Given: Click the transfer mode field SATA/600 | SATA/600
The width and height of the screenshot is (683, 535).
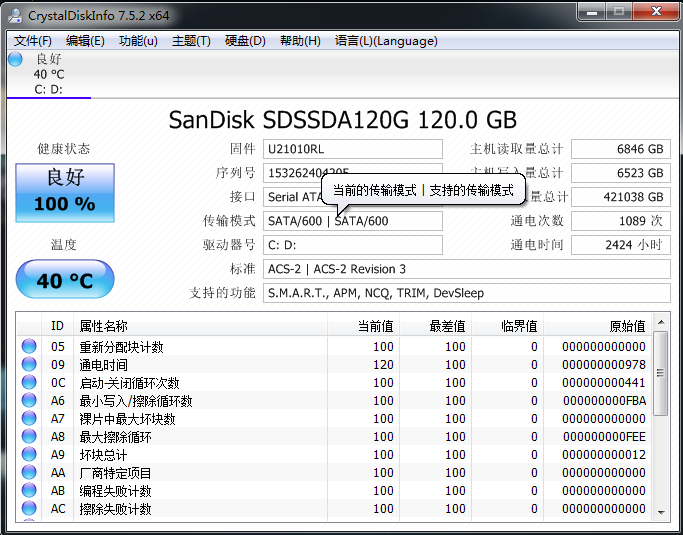Looking at the screenshot, I should pyautogui.click(x=353, y=221).
